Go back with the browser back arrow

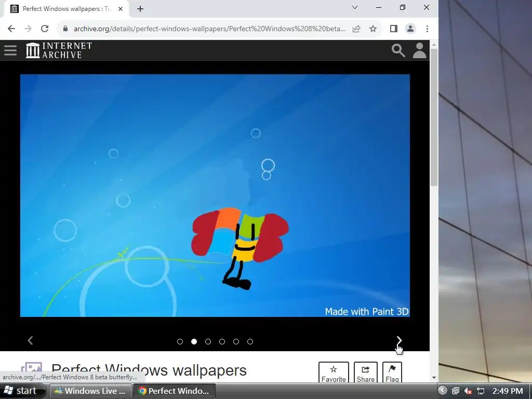[x=11, y=29]
